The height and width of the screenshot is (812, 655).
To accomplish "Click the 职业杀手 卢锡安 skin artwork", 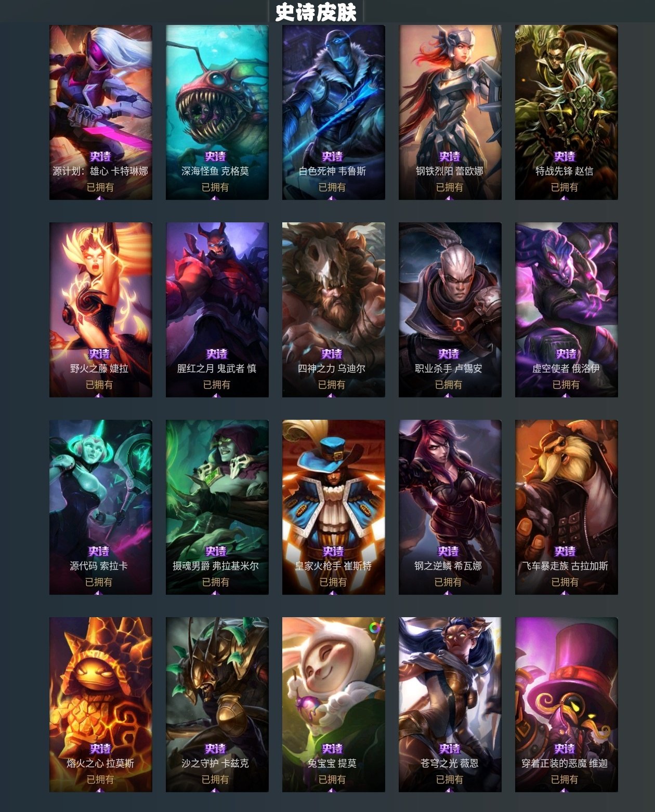I will point(450,310).
